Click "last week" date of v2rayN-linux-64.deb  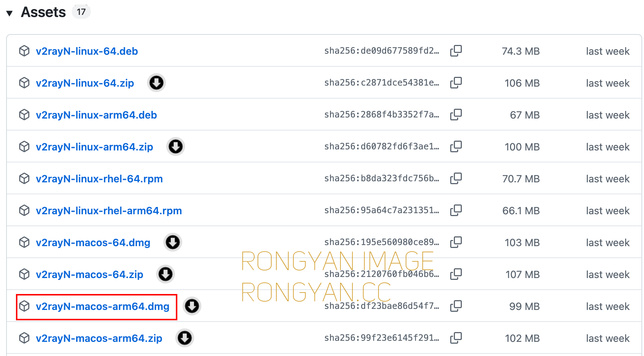click(x=608, y=51)
